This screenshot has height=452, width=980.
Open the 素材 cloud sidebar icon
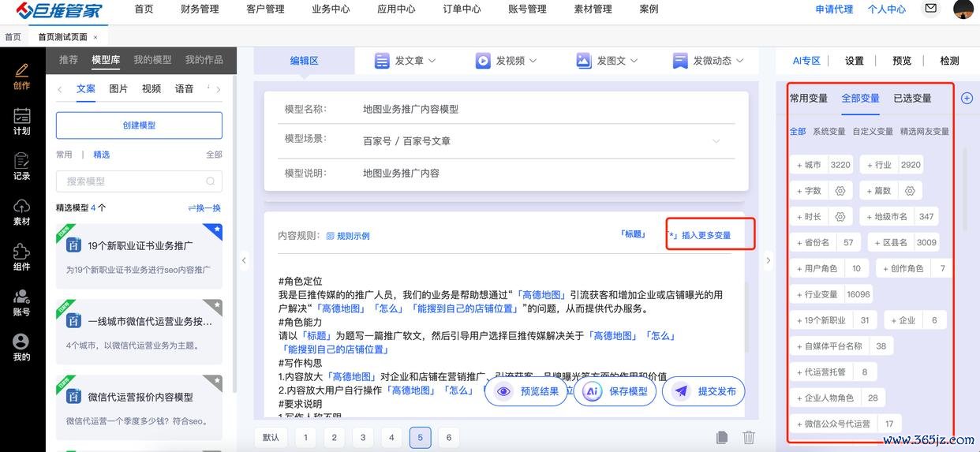tap(21, 211)
